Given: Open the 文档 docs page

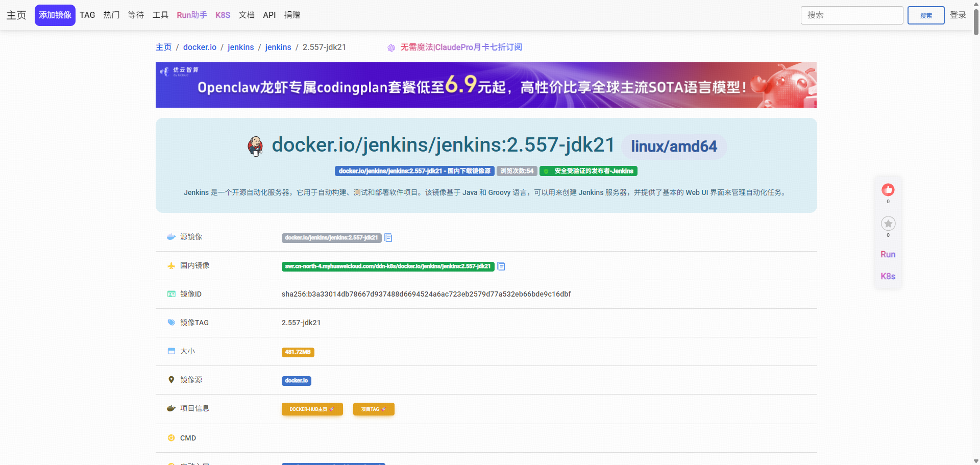Looking at the screenshot, I should point(247,15).
